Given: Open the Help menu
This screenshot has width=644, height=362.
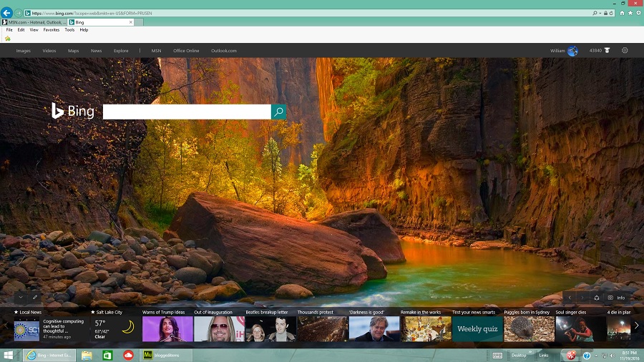Looking at the screenshot, I should pyautogui.click(x=84, y=29).
